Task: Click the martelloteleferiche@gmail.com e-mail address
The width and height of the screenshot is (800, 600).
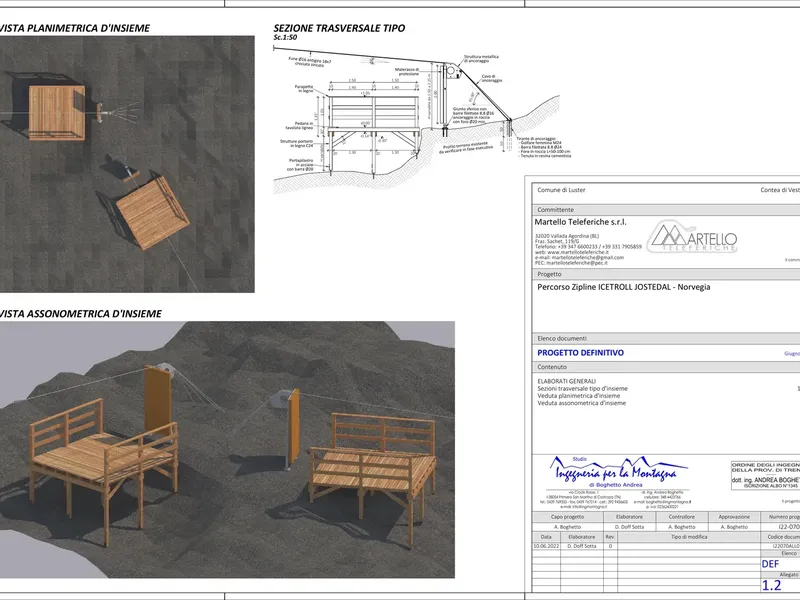Action: point(588,258)
